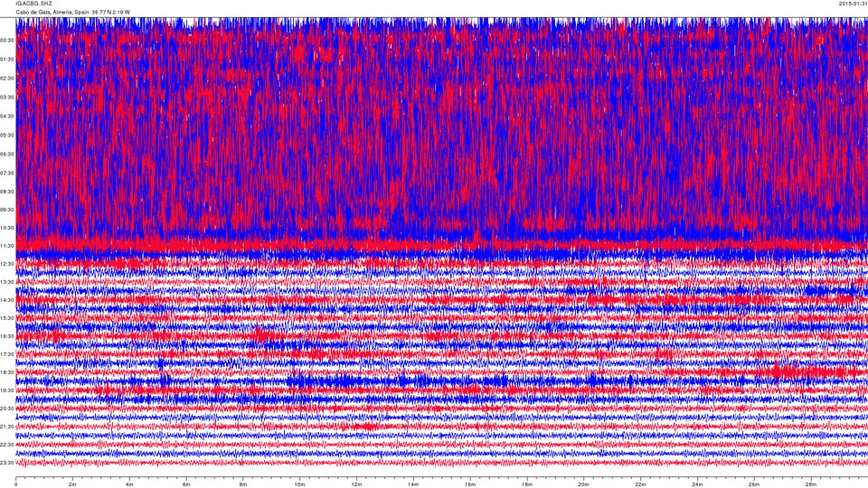
Task: Click the '20m' minute axis label
Action: 583,484
